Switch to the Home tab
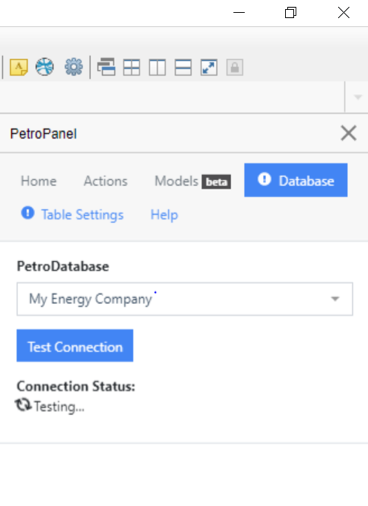This screenshot has width=368, height=506. (x=39, y=181)
